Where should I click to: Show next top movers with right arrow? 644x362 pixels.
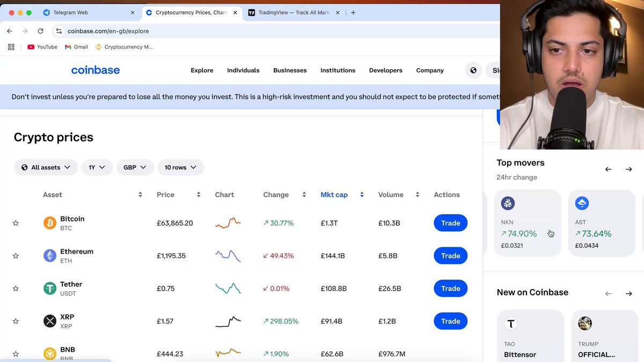628,169
